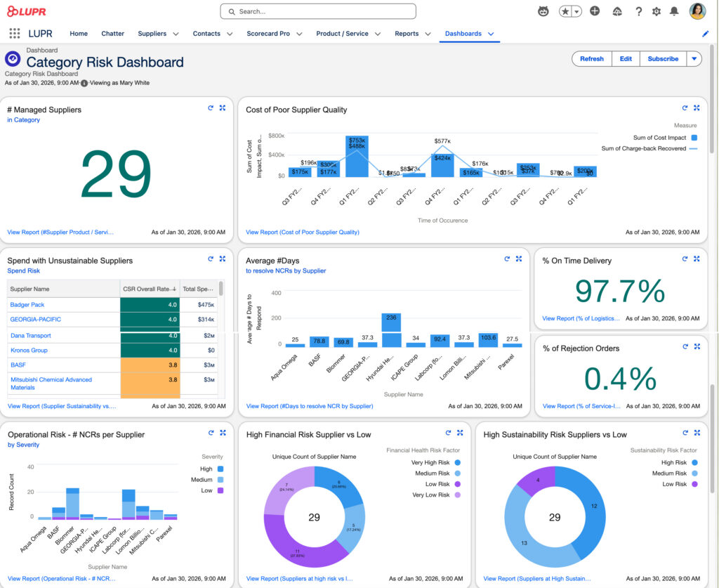Click the Search magnifying glass icon
The width and height of the screenshot is (719, 588).
232,11
